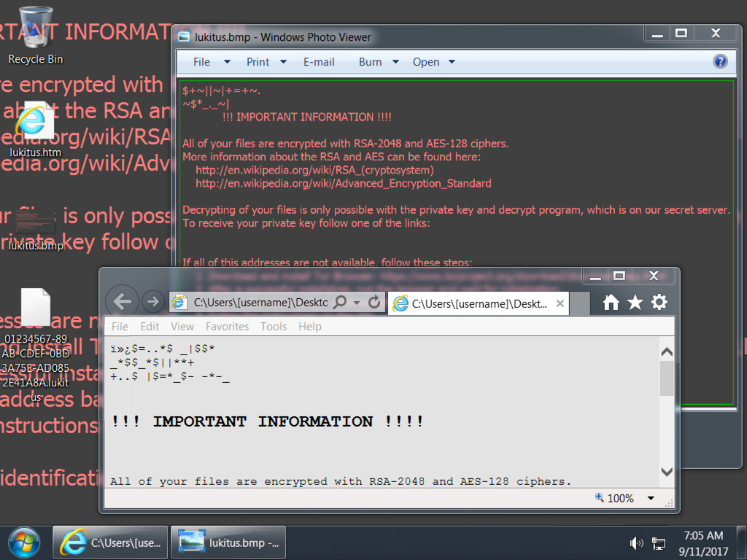
Task: Select the lukitus.bmp desktop file
Action: (x=36, y=230)
